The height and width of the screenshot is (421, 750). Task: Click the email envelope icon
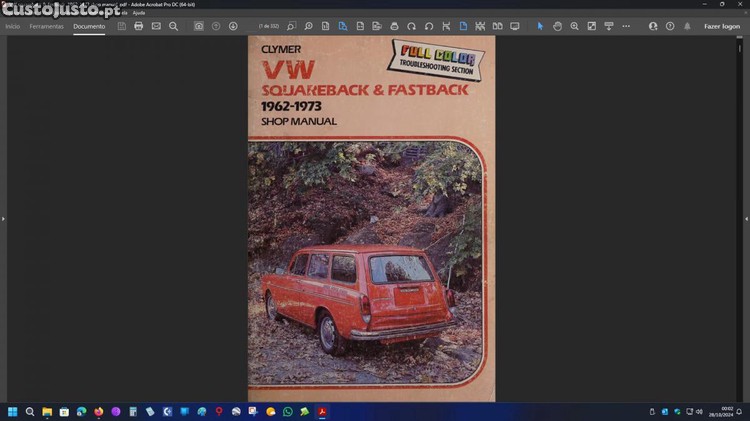point(156,26)
